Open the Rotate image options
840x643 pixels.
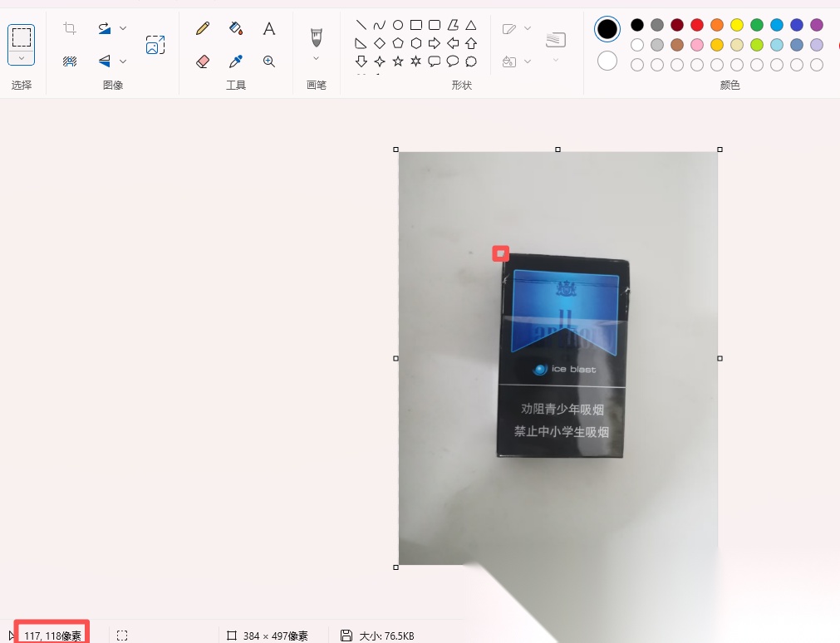(x=105, y=28)
